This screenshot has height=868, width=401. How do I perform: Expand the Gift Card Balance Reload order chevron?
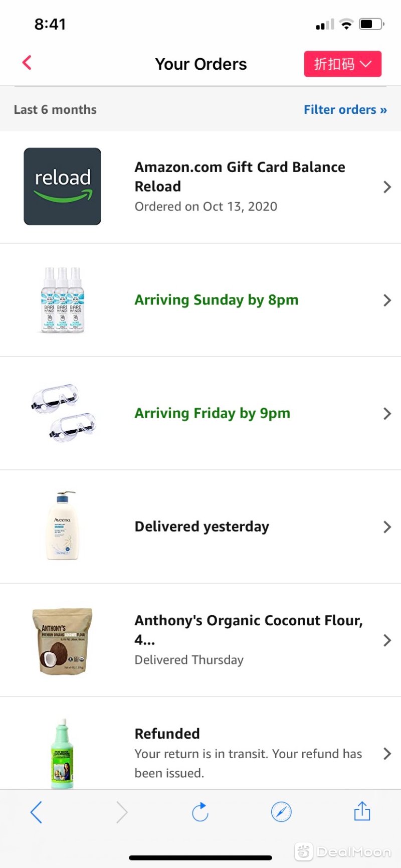(x=387, y=187)
